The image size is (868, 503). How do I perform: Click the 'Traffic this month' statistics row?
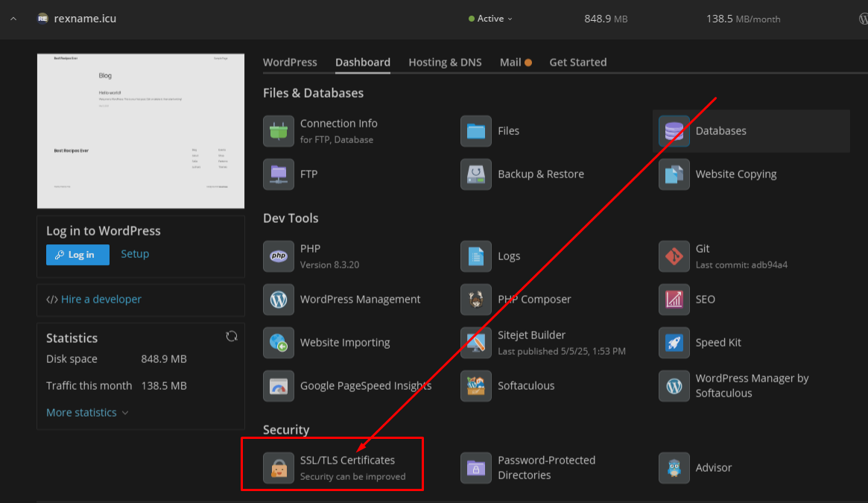click(116, 385)
